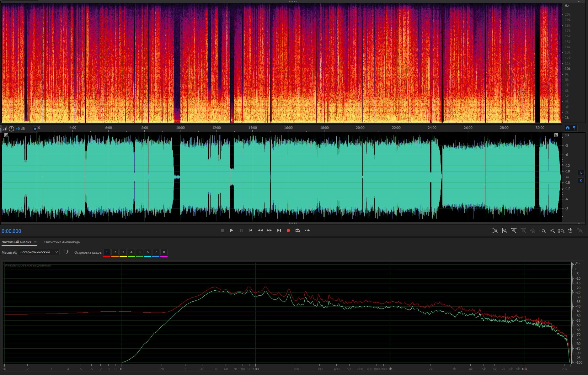Move playhead to previous marker
588x375 pixels.
click(250, 230)
